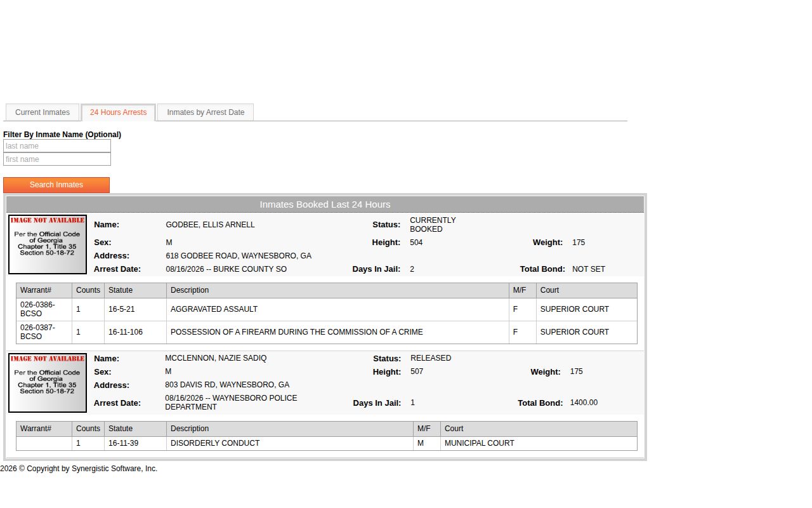Click the Court column header in McClennon's table
The height and width of the screenshot is (508, 812).
point(539,429)
